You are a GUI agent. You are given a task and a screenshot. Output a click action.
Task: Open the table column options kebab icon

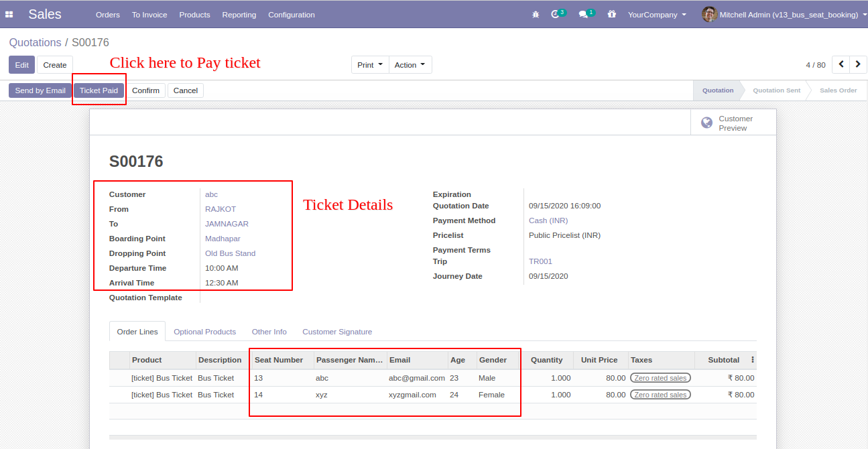pyautogui.click(x=752, y=360)
